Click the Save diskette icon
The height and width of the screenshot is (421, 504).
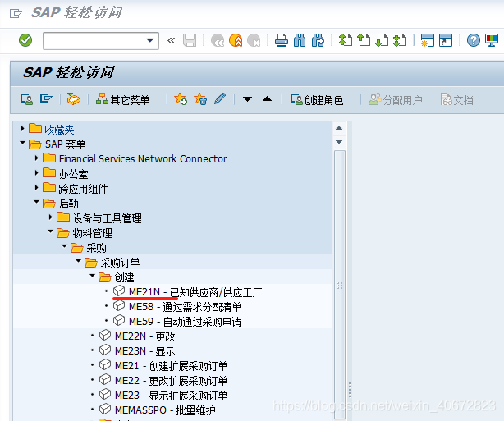190,40
